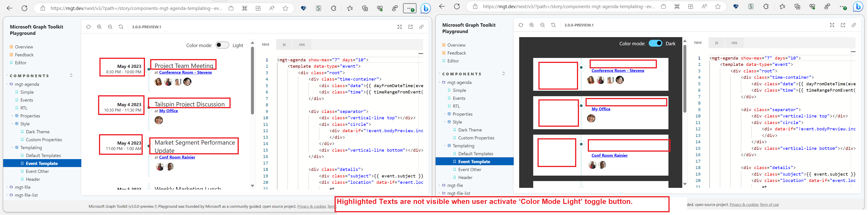Click the Privacy & cookies footer link
The height and width of the screenshot is (215, 868).
click(x=311, y=206)
